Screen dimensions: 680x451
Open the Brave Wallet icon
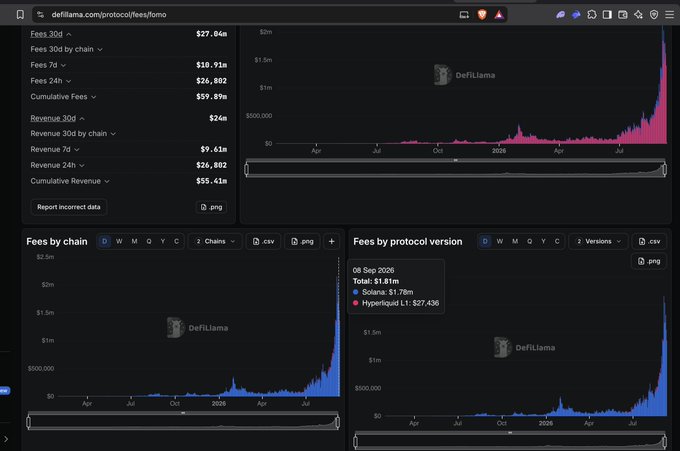click(x=623, y=15)
